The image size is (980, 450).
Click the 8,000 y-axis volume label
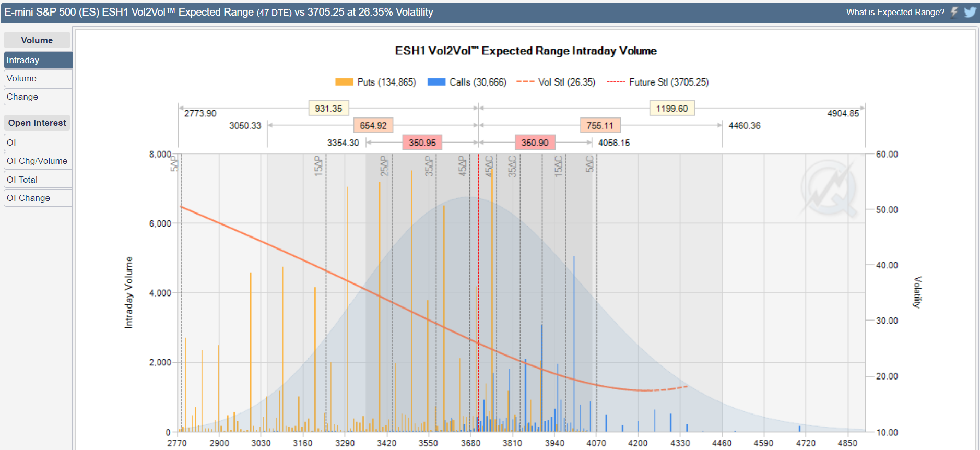160,154
